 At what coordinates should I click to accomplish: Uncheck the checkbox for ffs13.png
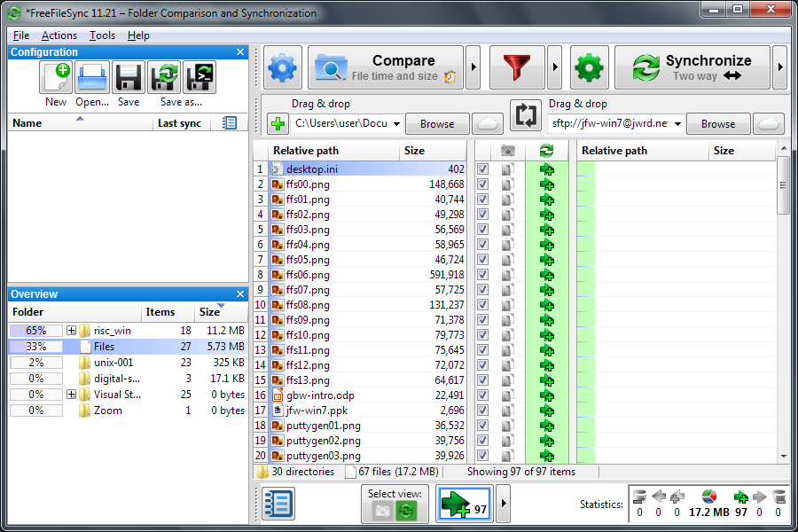(x=482, y=380)
